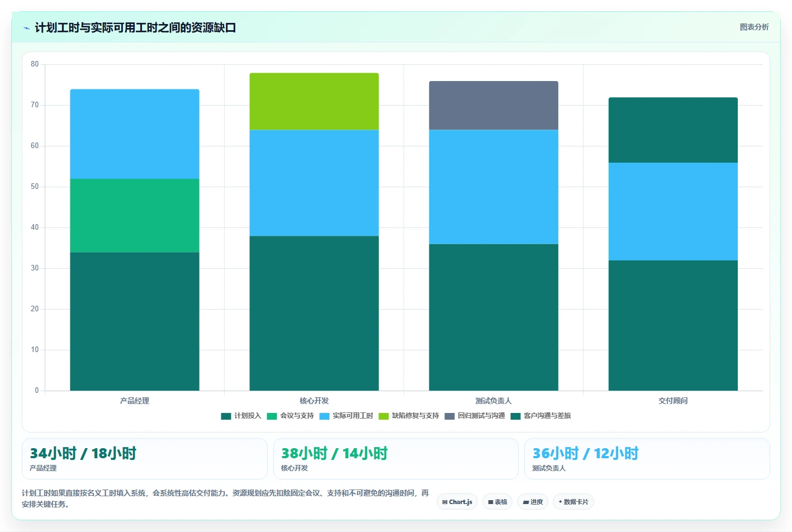Click the dark teal base segment of 核心开发 bar

314,313
